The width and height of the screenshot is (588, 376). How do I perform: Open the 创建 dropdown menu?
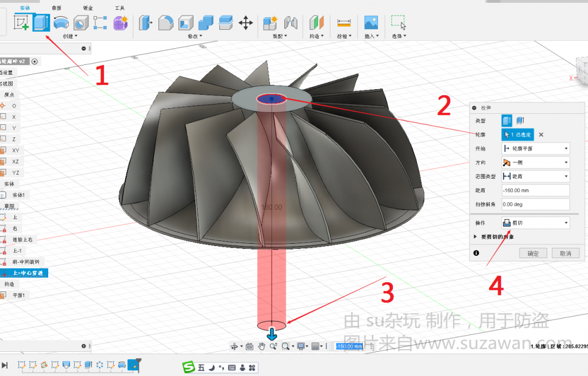tap(70, 36)
